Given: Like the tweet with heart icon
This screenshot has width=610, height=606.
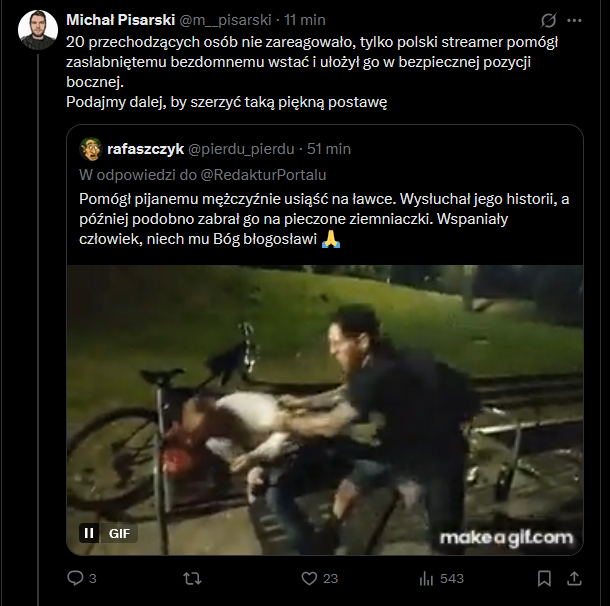Looking at the screenshot, I should (310, 578).
